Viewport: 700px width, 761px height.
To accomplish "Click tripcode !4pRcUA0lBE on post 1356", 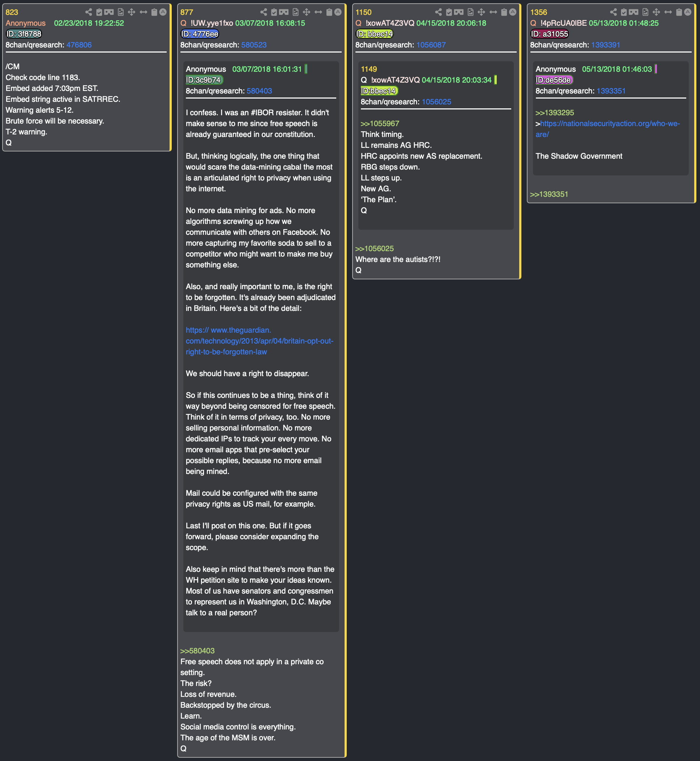I will point(563,23).
